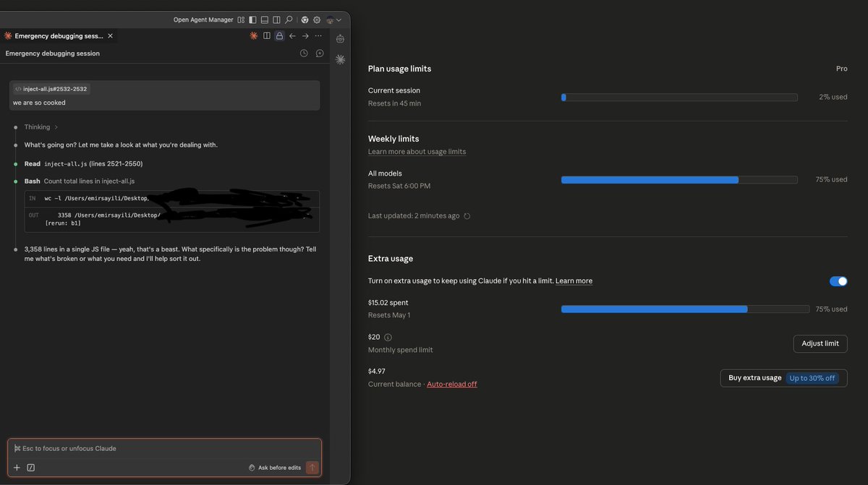Open the Auto-reload off link

[x=452, y=384]
